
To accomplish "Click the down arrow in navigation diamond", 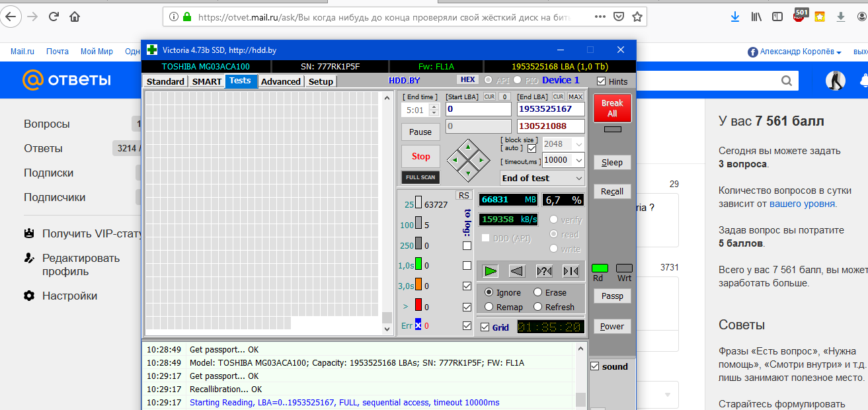I will [x=468, y=174].
